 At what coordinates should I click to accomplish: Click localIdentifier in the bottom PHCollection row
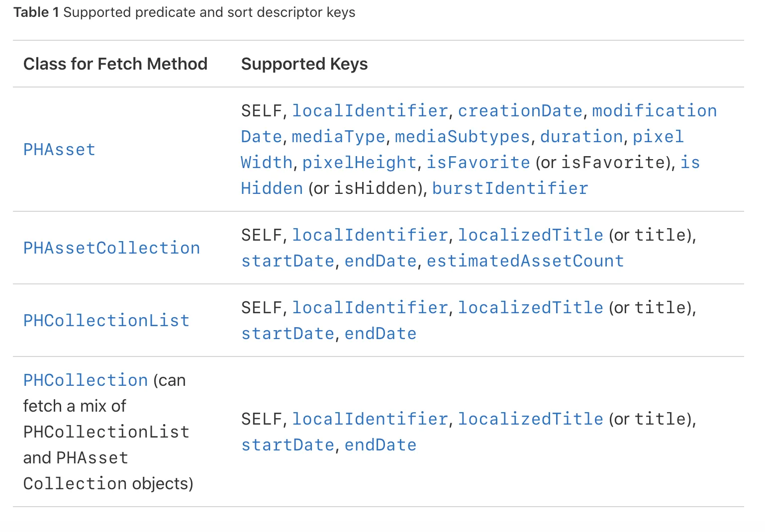coord(370,419)
